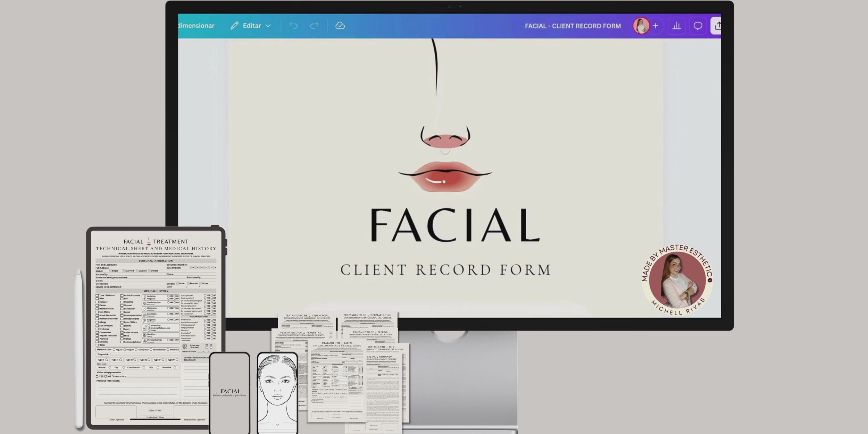The image size is (868, 434).
Task: Click the redo arrow icon
Action: (x=314, y=26)
